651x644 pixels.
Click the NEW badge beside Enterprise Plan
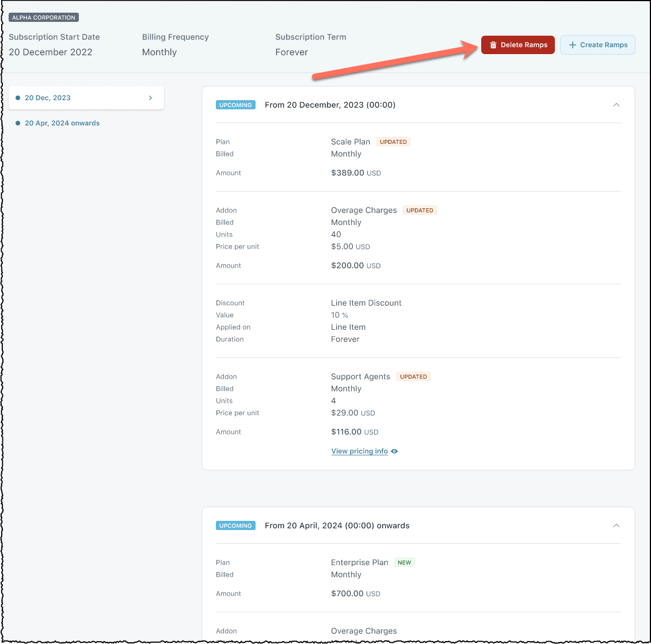click(405, 562)
